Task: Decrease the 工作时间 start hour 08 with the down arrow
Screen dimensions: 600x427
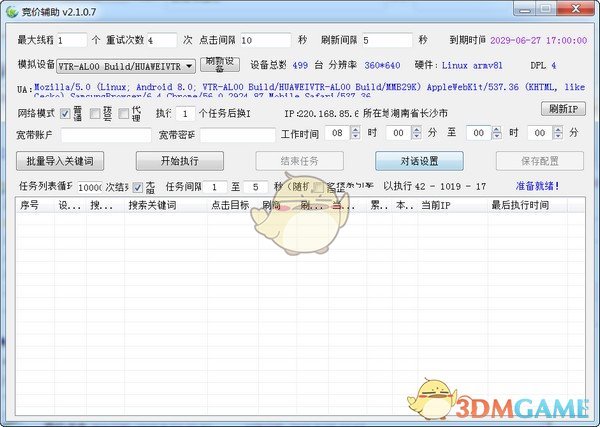Action: click(x=355, y=136)
